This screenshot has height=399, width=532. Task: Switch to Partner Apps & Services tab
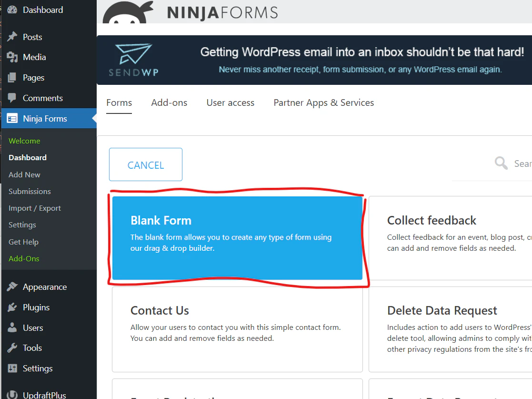(x=324, y=102)
